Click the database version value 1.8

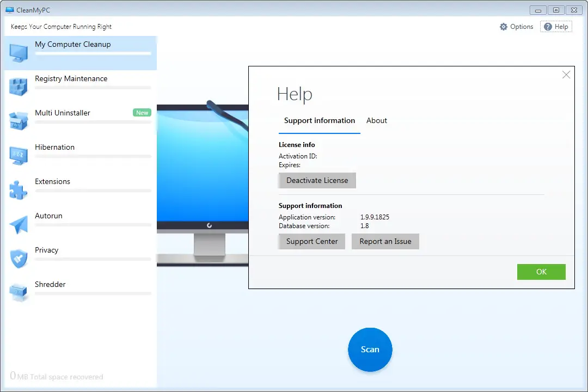[x=364, y=226]
